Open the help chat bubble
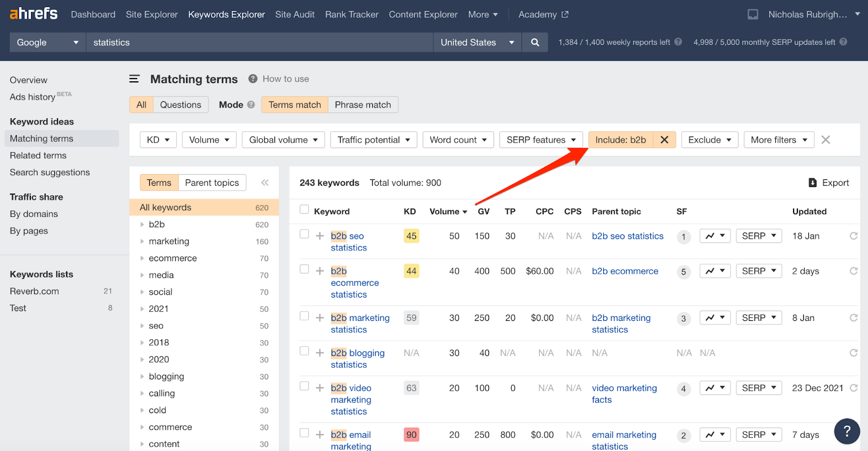 coord(847,431)
